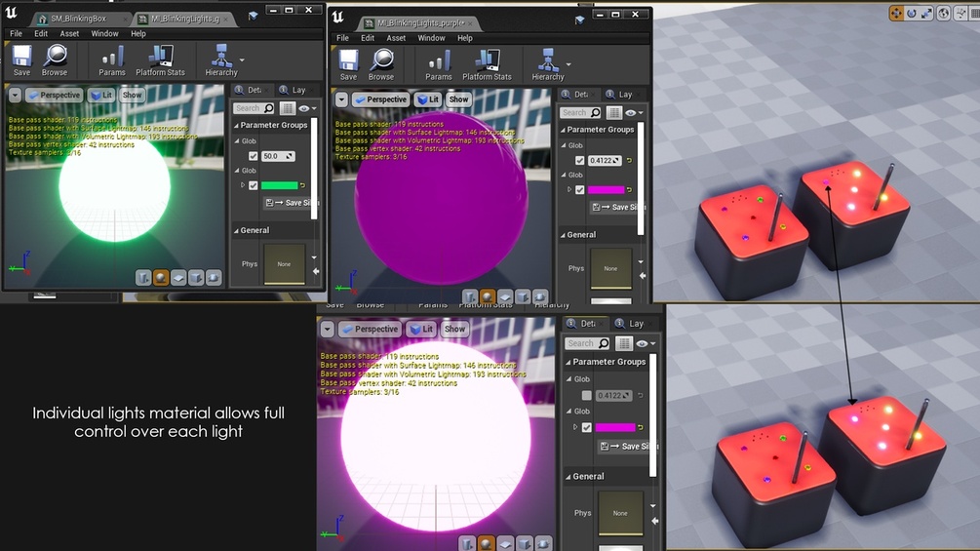Expand green color parameter triangle
This screenshot has width=980, height=551.
(x=243, y=185)
